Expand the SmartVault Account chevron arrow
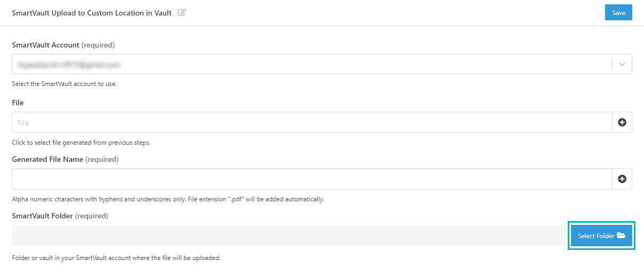644x275 pixels. [x=622, y=64]
